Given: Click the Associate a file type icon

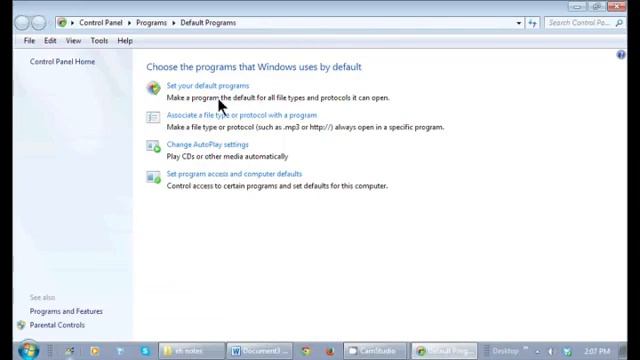Looking at the screenshot, I should pos(153,118).
